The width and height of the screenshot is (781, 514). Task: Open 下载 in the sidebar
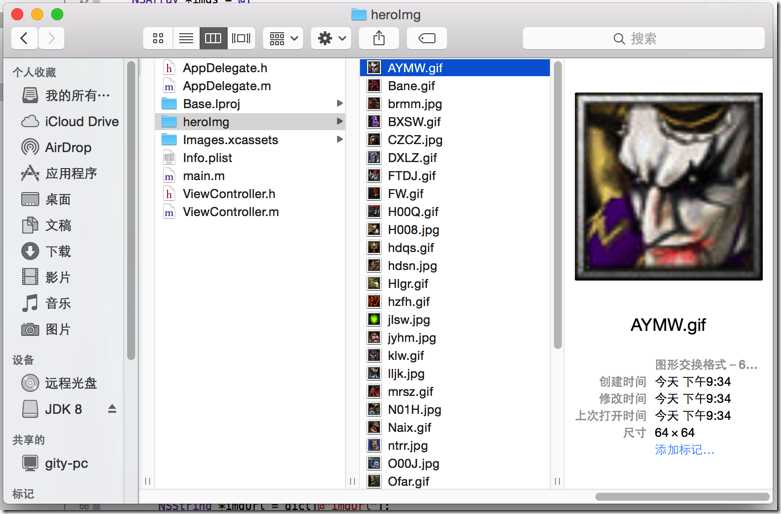[x=46, y=251]
